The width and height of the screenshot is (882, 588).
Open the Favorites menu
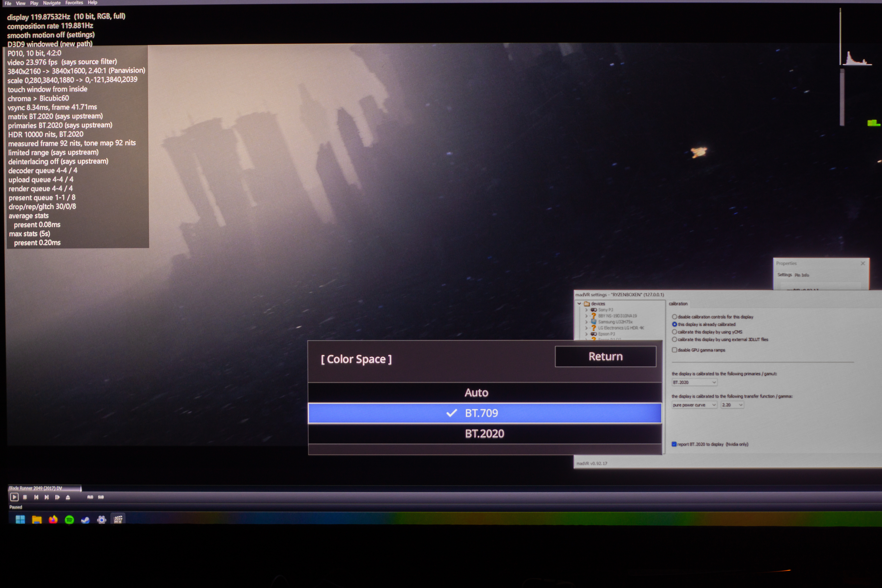(x=74, y=3)
